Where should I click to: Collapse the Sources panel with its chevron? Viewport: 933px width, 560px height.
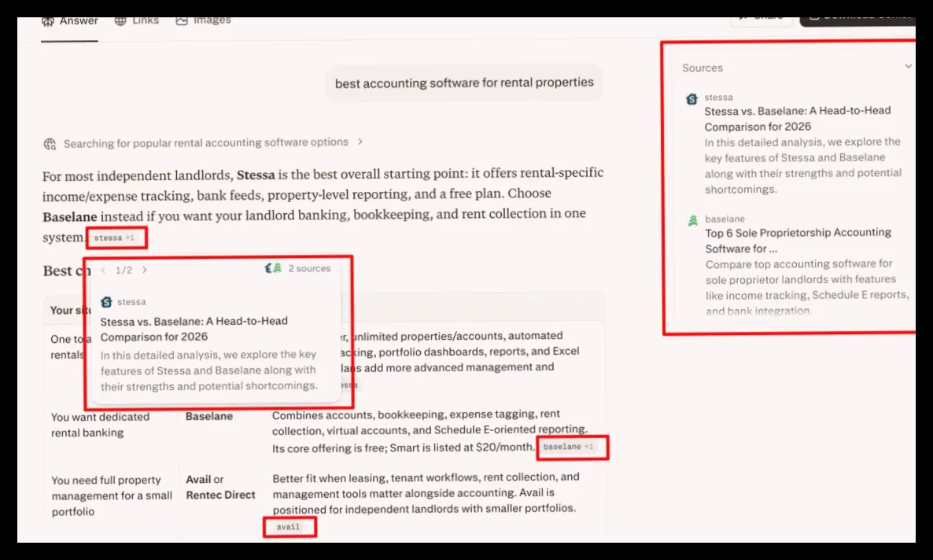[x=908, y=66]
